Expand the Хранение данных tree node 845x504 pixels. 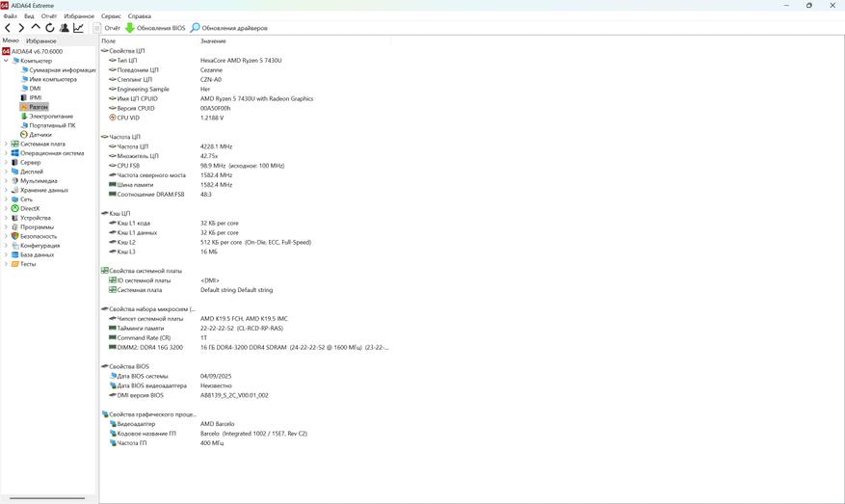pos(6,190)
